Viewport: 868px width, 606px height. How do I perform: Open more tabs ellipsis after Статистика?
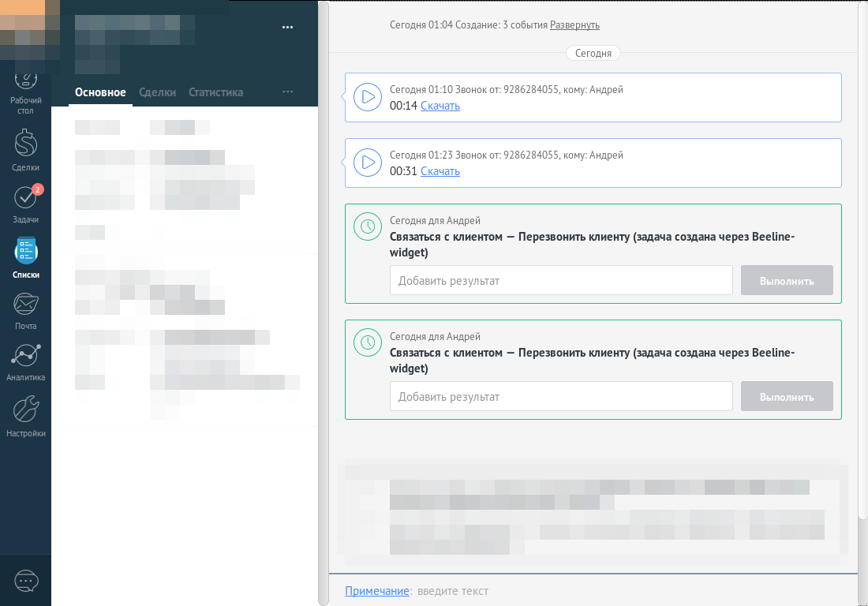click(287, 92)
